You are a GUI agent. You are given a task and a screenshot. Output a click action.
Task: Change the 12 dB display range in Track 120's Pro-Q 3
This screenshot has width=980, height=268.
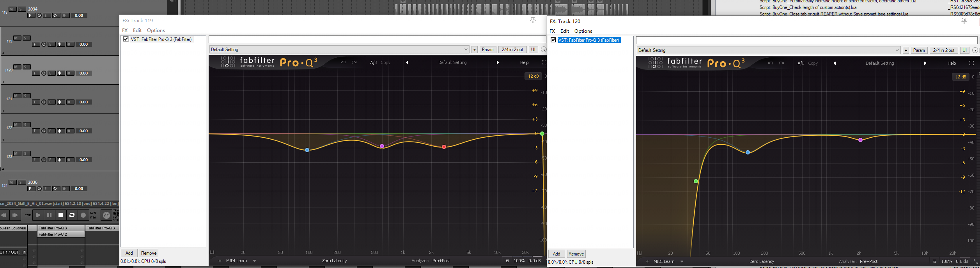[961, 77]
